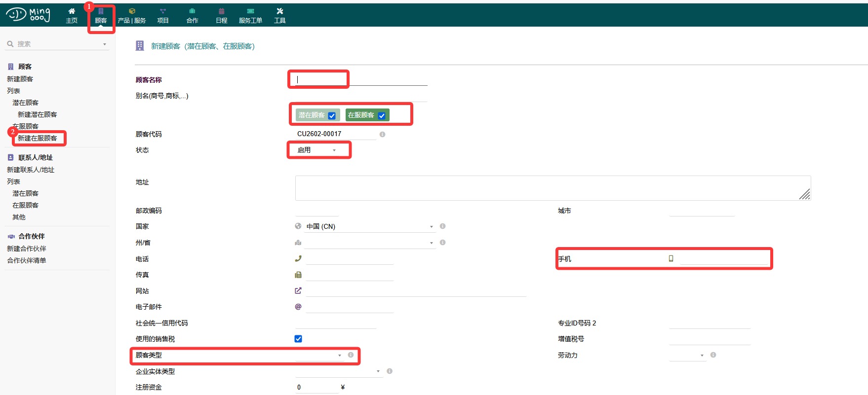Click the 项目 project icon

[163, 11]
